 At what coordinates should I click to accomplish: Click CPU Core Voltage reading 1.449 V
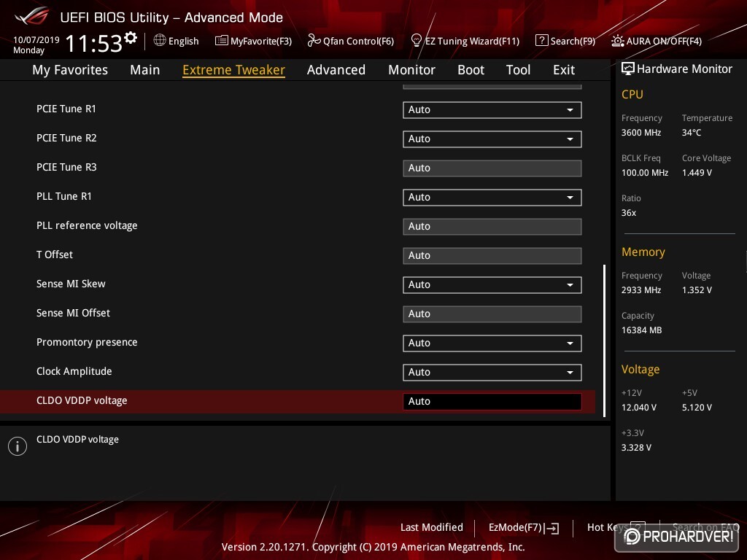(697, 172)
